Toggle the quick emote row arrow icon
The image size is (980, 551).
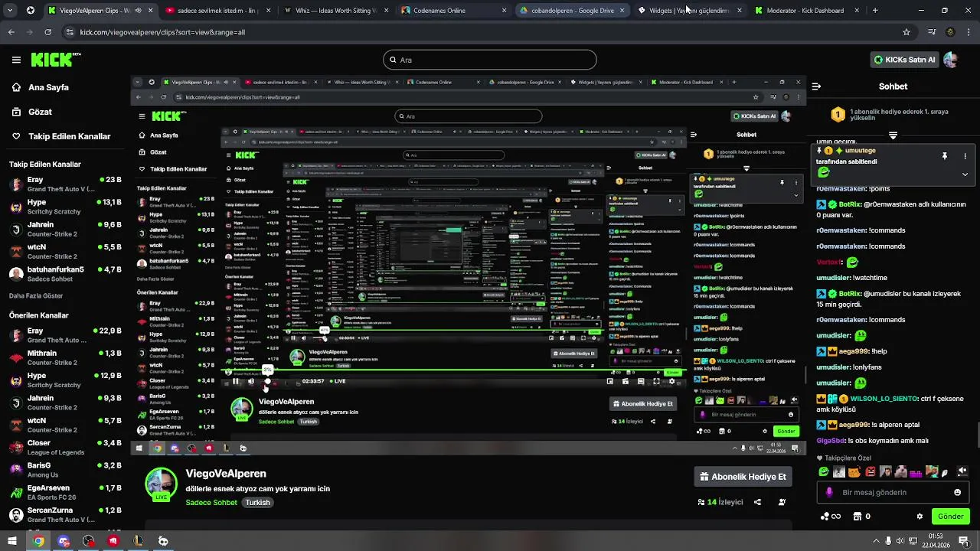click(x=962, y=471)
